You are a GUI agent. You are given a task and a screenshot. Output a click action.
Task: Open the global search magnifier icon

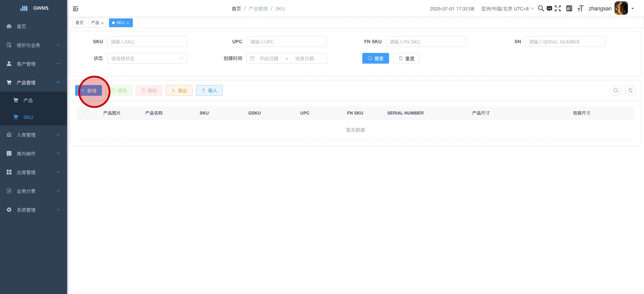pos(541,8)
